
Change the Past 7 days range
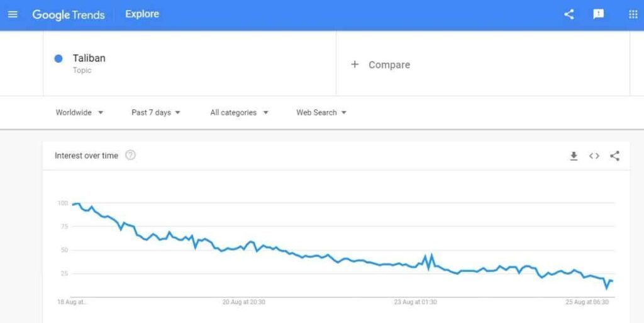point(156,112)
